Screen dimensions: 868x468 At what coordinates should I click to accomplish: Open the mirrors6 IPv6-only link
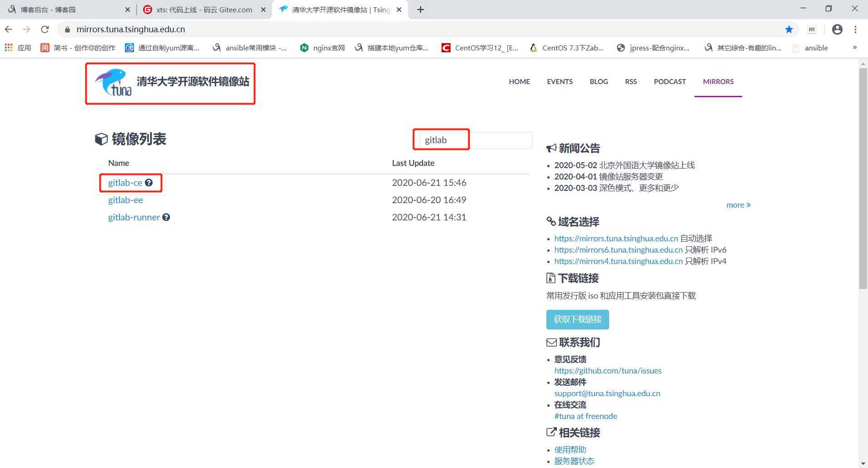618,250
